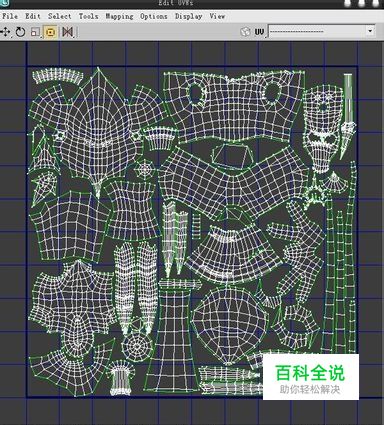
Task: Open the Select menu
Action: click(60, 16)
